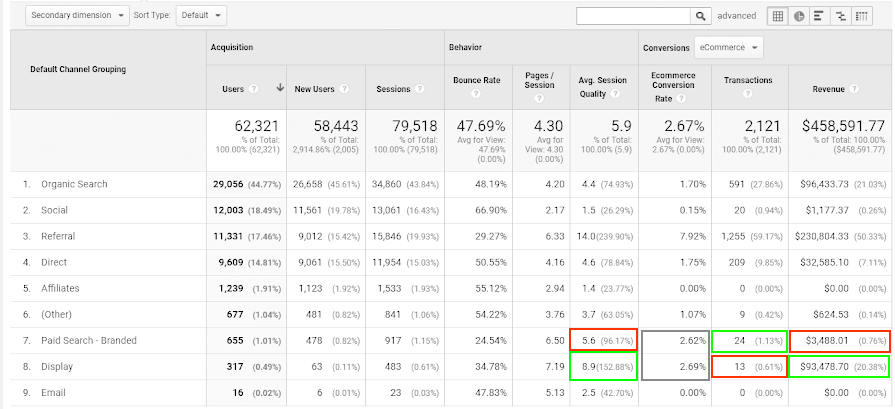Select total sessions value 79,518
895x409 pixels.
[x=414, y=125]
